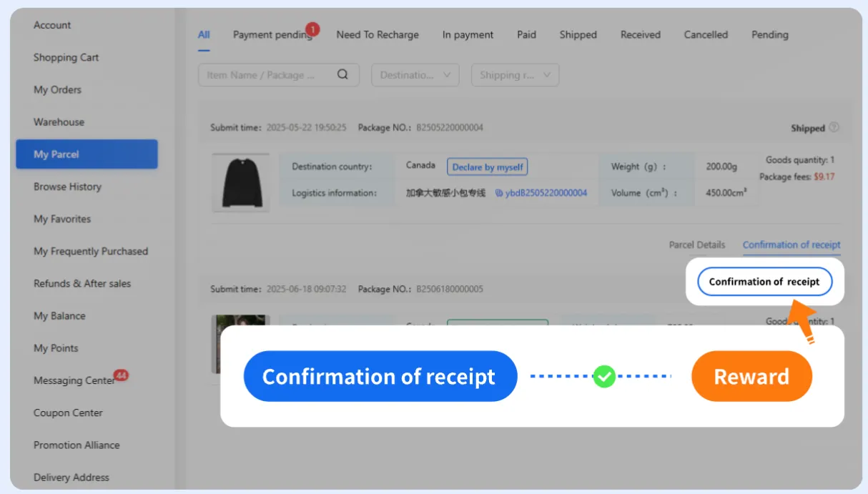
Task: Open Messaging Center in sidebar
Action: point(74,380)
